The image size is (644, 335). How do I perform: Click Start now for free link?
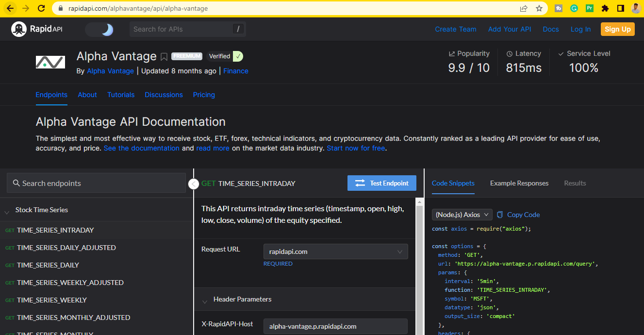pyautogui.click(x=356, y=148)
